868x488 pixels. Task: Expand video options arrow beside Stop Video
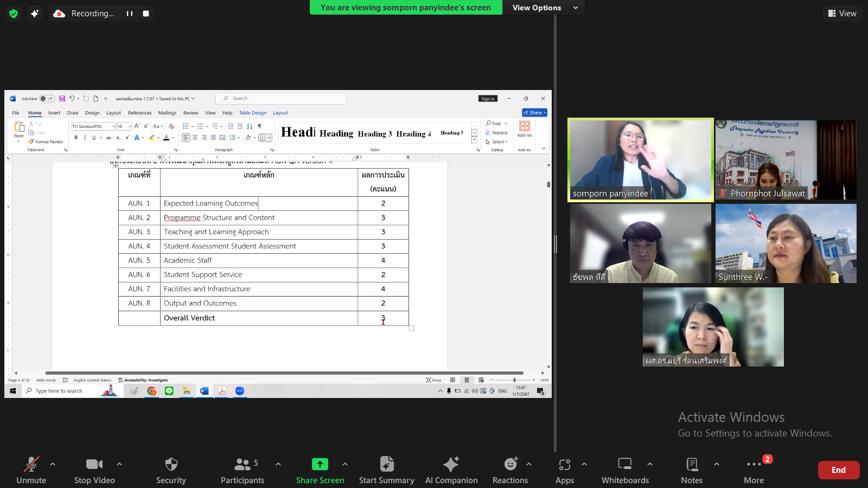[119, 464]
